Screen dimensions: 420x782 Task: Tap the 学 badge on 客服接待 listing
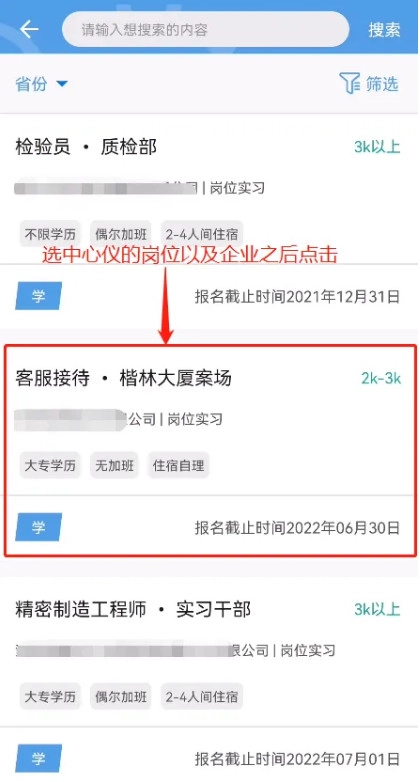point(38,527)
